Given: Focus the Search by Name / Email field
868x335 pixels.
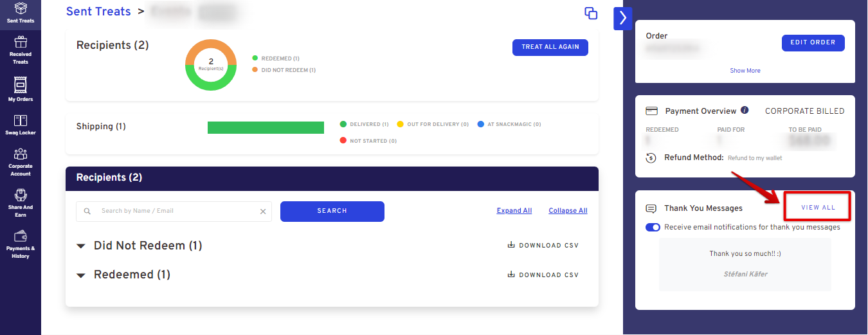Looking at the screenshot, I should 177,212.
